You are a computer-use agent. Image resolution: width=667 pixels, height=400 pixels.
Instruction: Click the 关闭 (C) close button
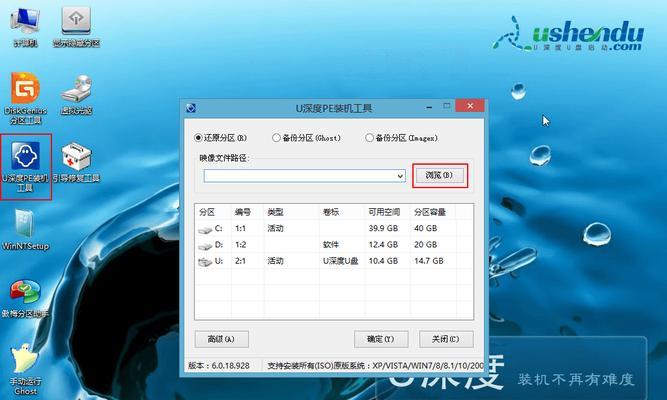pos(446,339)
